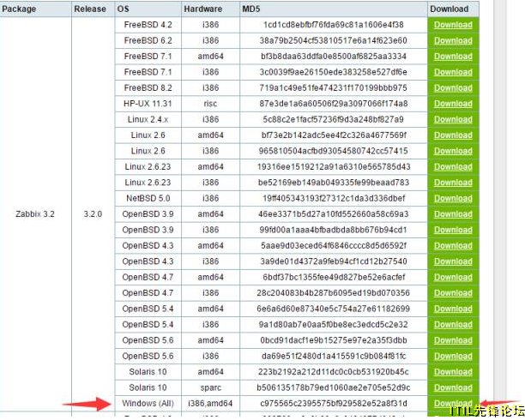Select the FreeBSD 6.2 OS cell
Image resolution: width=525 pixels, height=420 pixels.
[148, 40]
